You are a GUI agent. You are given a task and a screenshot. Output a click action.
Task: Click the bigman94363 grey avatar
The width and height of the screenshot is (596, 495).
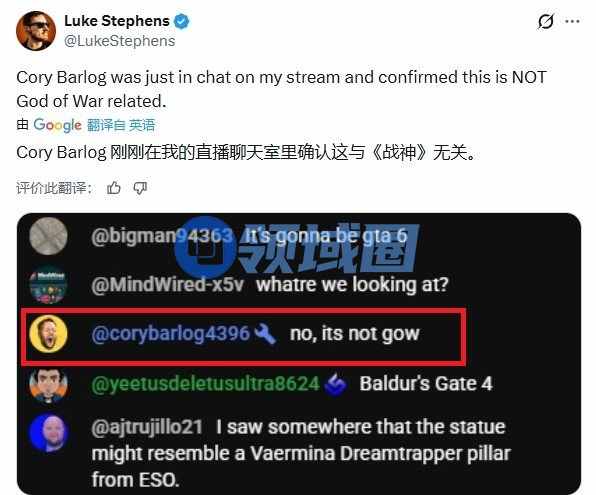48,236
